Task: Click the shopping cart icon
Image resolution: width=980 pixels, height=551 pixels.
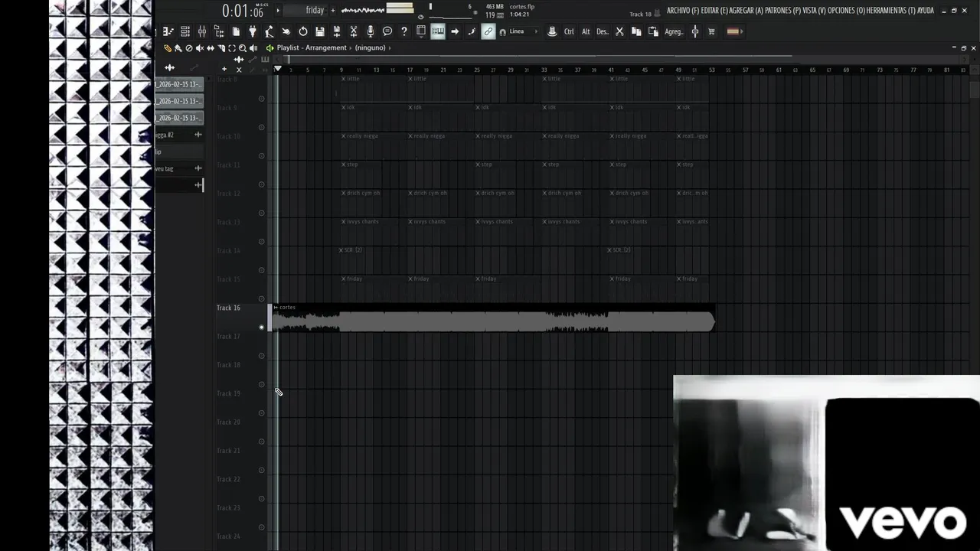Action: coord(711,31)
